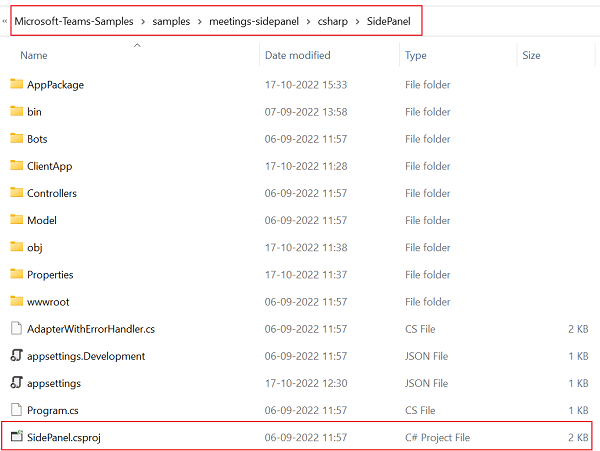Sort by the Name column header
600x451 pixels.
34,55
